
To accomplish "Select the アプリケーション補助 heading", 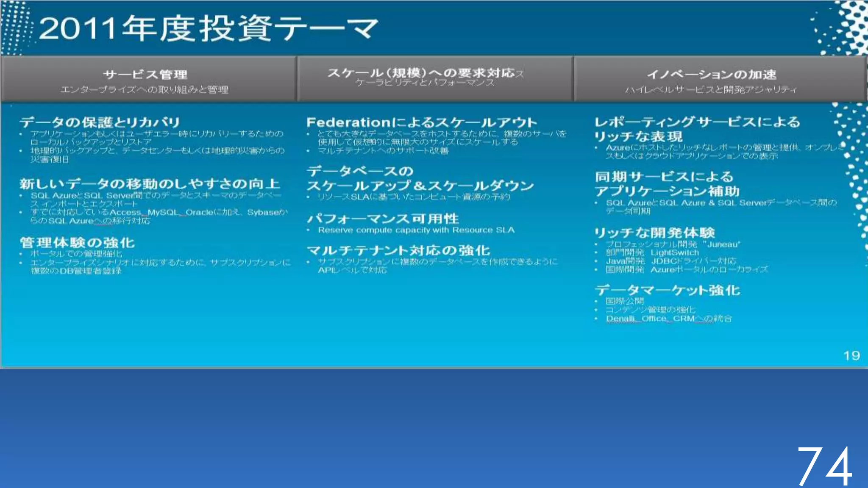I will pos(667,191).
